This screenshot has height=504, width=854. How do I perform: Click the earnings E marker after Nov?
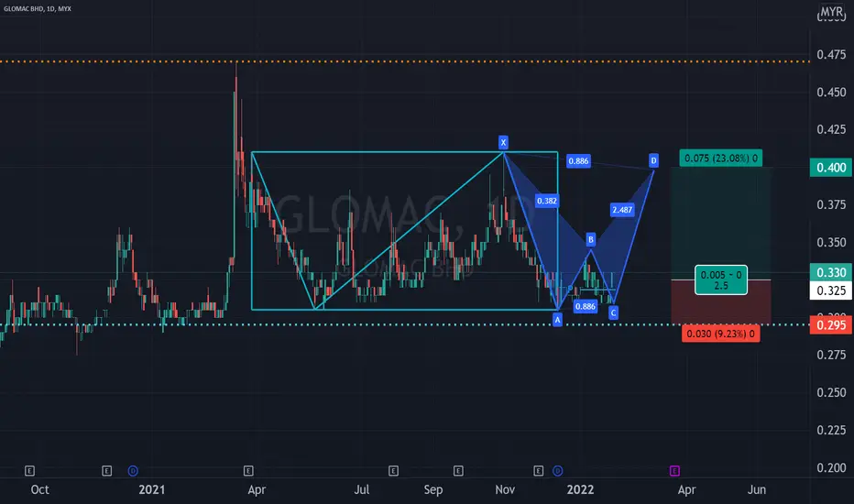[x=539, y=471]
